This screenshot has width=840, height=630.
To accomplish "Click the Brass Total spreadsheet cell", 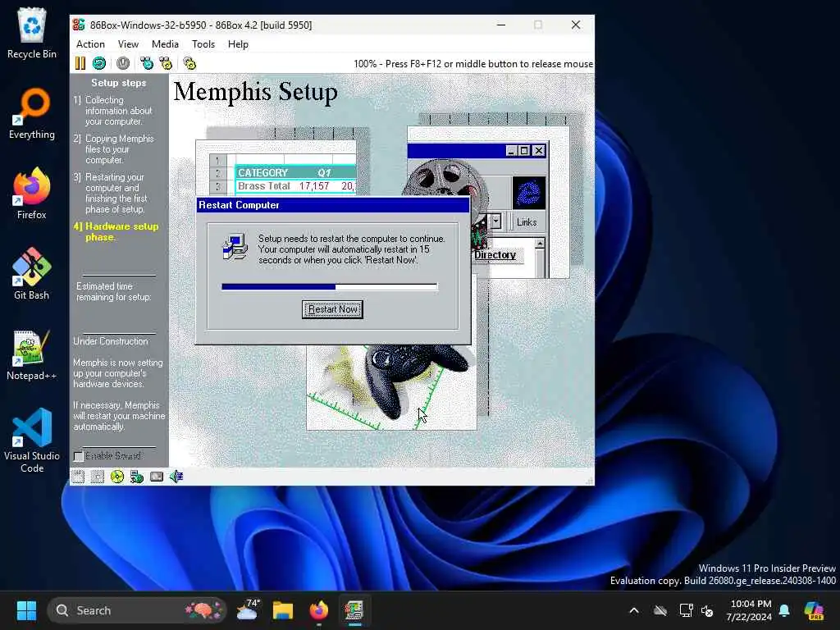I will 263,186.
